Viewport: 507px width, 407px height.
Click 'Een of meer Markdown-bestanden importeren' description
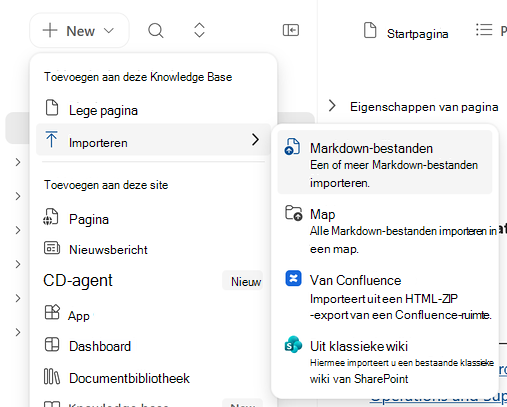pos(394,174)
